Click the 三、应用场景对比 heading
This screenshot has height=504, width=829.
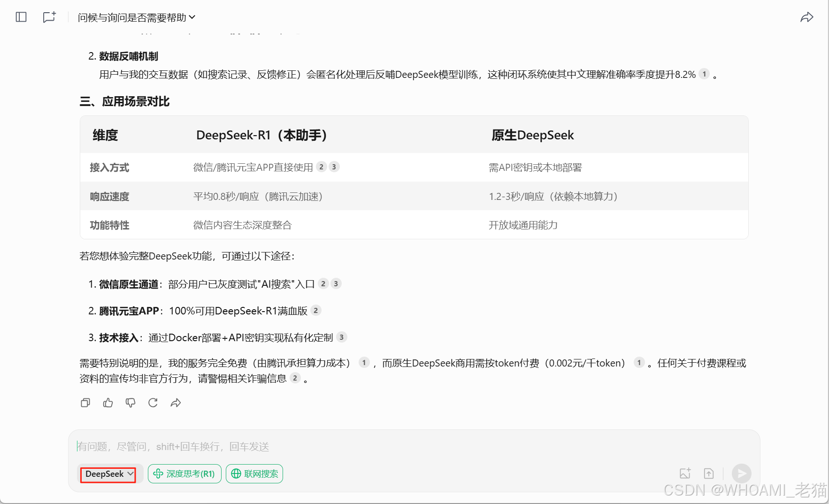tap(124, 101)
